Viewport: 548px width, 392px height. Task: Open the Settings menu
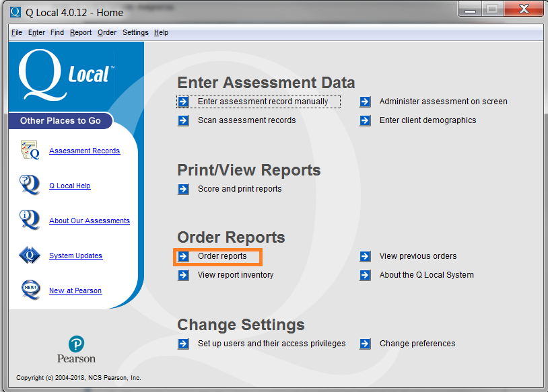click(x=135, y=32)
